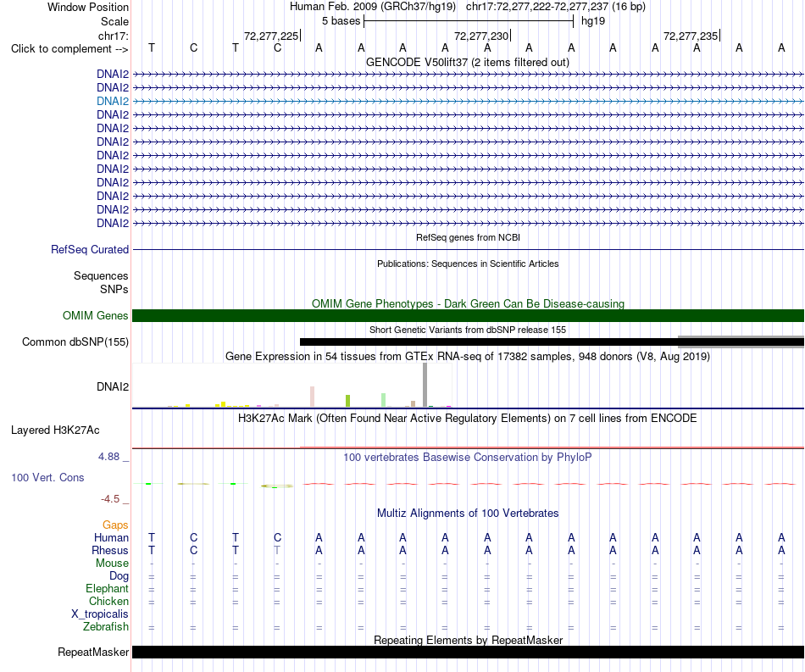
Task: Click the Human species label
Action: [111, 537]
